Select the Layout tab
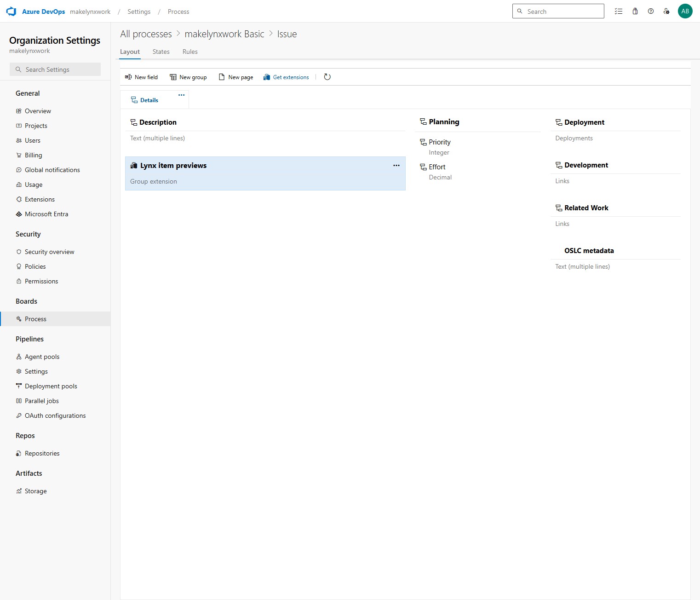The width and height of the screenshot is (700, 600). point(130,52)
